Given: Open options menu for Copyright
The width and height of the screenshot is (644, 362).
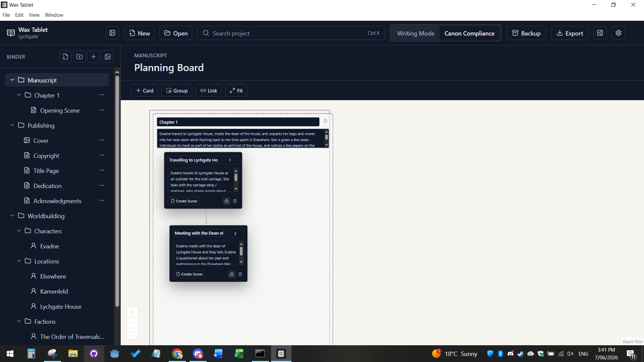Looking at the screenshot, I should click(102, 156).
